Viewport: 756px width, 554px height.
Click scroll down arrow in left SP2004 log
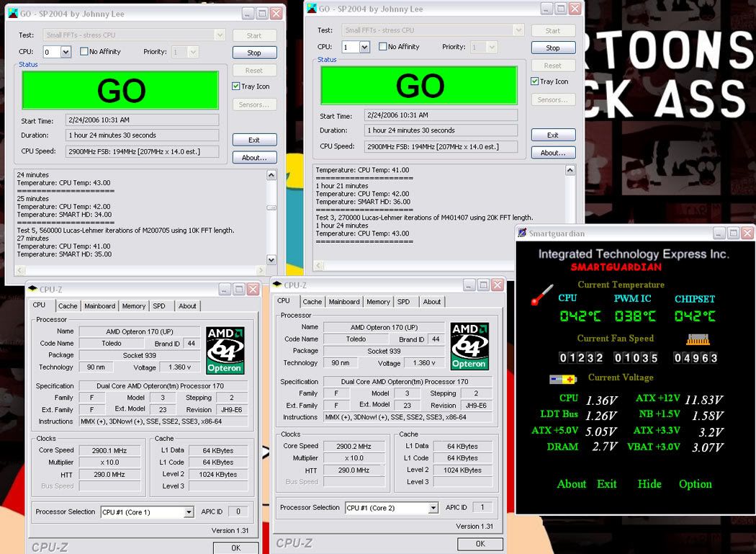click(x=271, y=259)
